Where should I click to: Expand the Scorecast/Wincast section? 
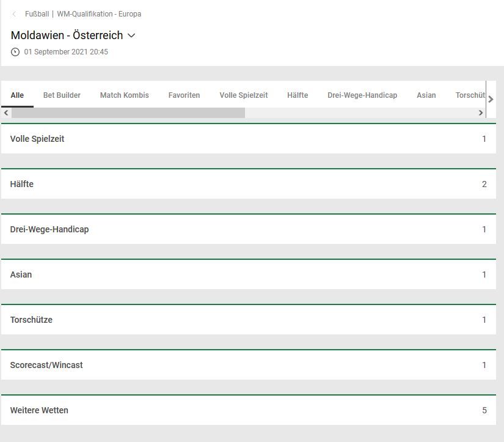coord(249,365)
